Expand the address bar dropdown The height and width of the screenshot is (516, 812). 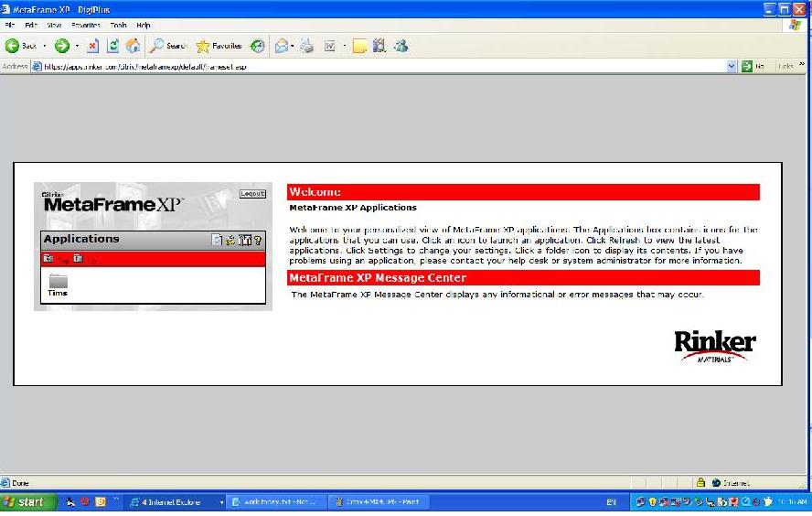tap(732, 67)
